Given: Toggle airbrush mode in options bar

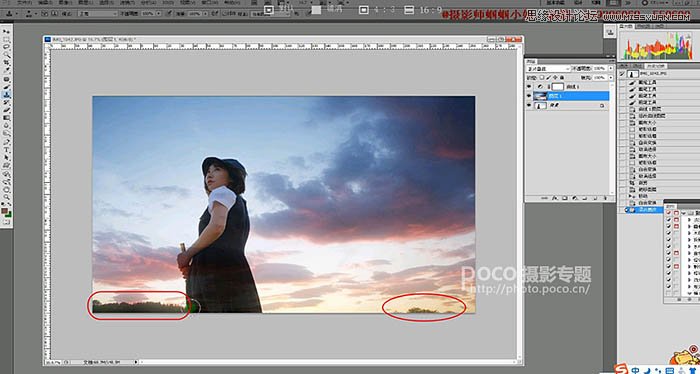Looking at the screenshot, I should pyautogui.click(x=215, y=13).
